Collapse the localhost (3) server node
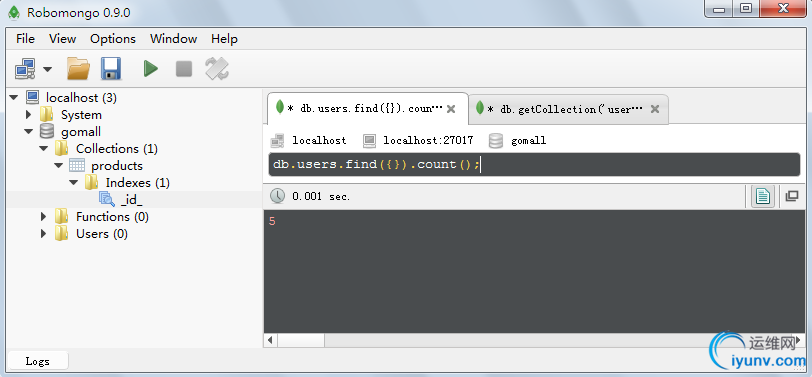Image resolution: width=812 pixels, height=377 pixels. [14, 97]
